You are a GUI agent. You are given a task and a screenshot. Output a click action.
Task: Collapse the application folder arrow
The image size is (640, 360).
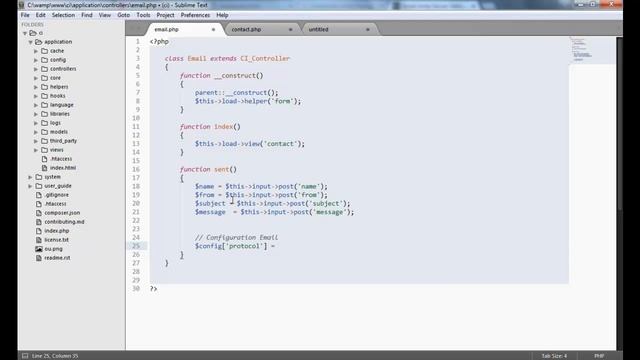pos(31,42)
